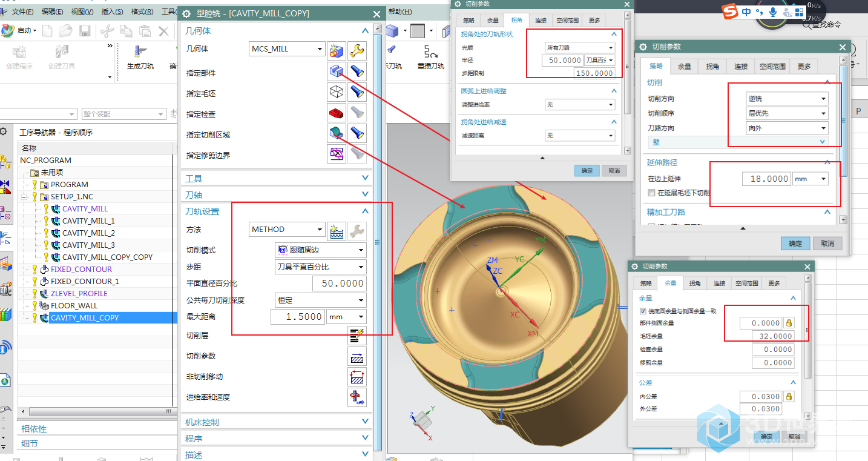The height and width of the screenshot is (461, 868).
Task: Click the 平面直径百分比 50.0000 field
Action: click(340, 283)
